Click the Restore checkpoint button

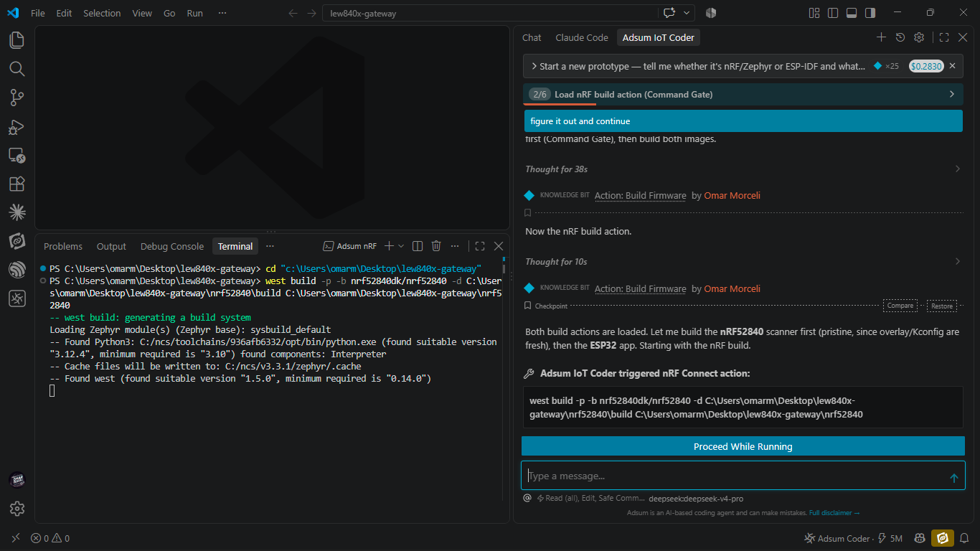pos(942,306)
